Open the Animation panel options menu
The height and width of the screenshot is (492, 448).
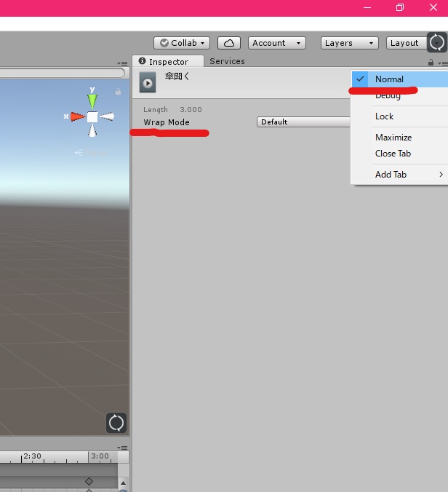pyautogui.click(x=122, y=448)
